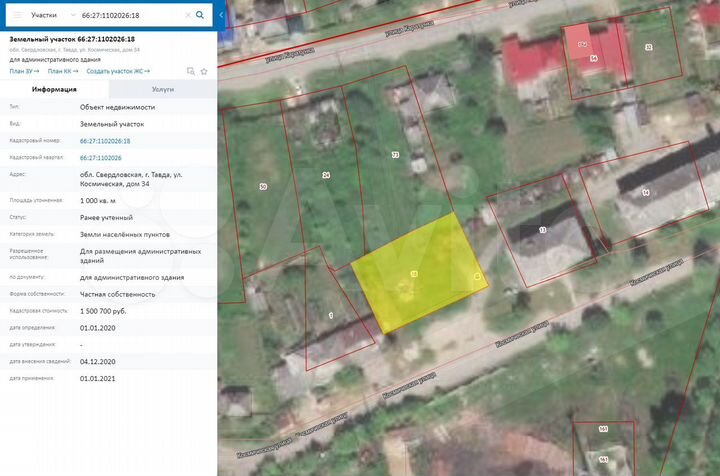
Task: Add parcel to favorites with star icon
Action: pyautogui.click(x=204, y=72)
